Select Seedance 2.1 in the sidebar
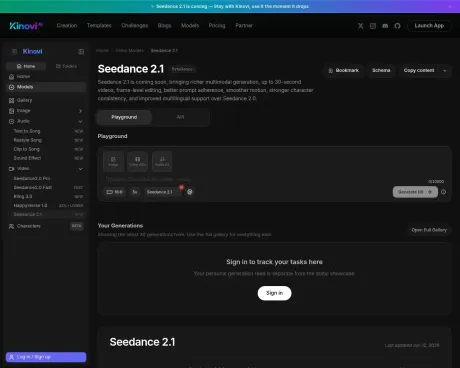The height and width of the screenshot is (368, 460). coord(48,214)
